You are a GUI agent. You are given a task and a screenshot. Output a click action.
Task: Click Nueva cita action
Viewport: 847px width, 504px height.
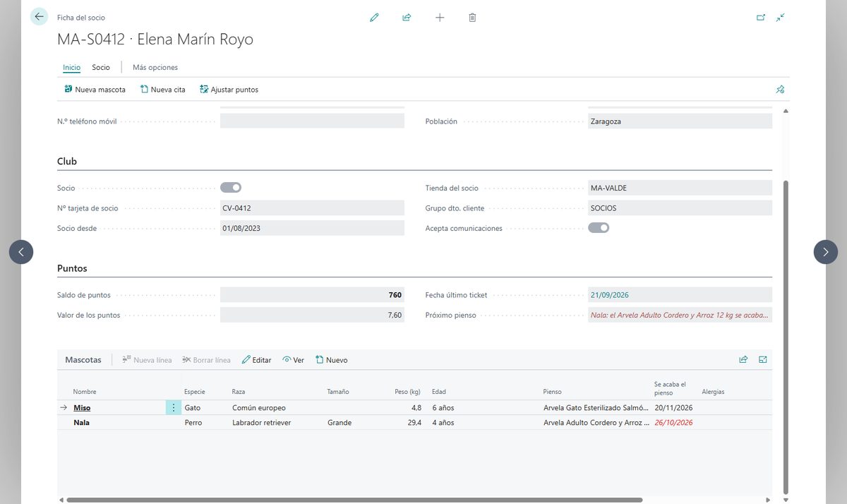coord(162,90)
